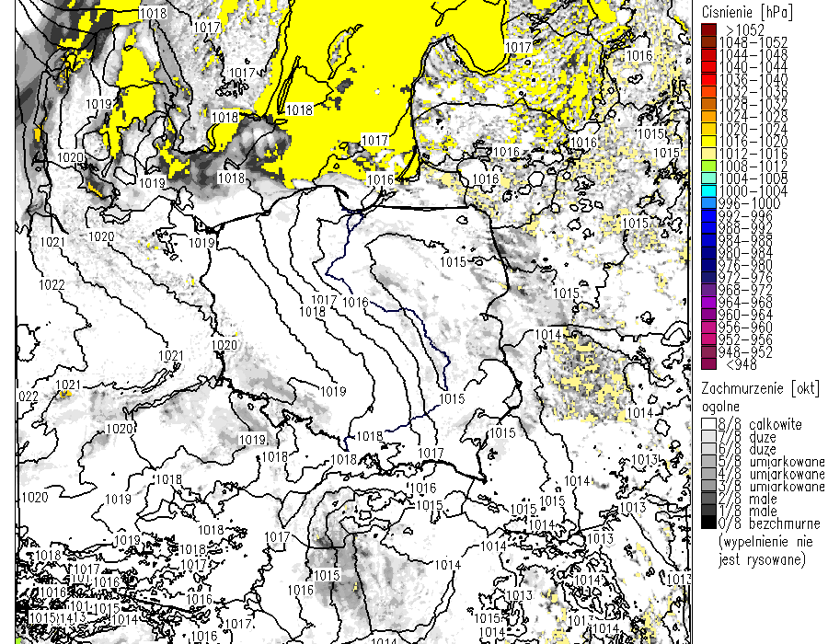Select the 2/8 male cloud cover swatch

[x=708, y=499]
